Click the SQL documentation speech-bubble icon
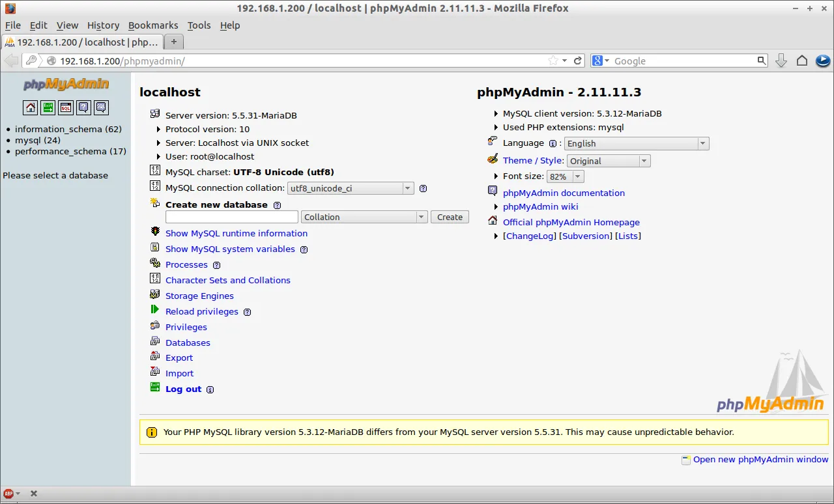Image resolution: width=834 pixels, height=504 pixels. coord(101,107)
